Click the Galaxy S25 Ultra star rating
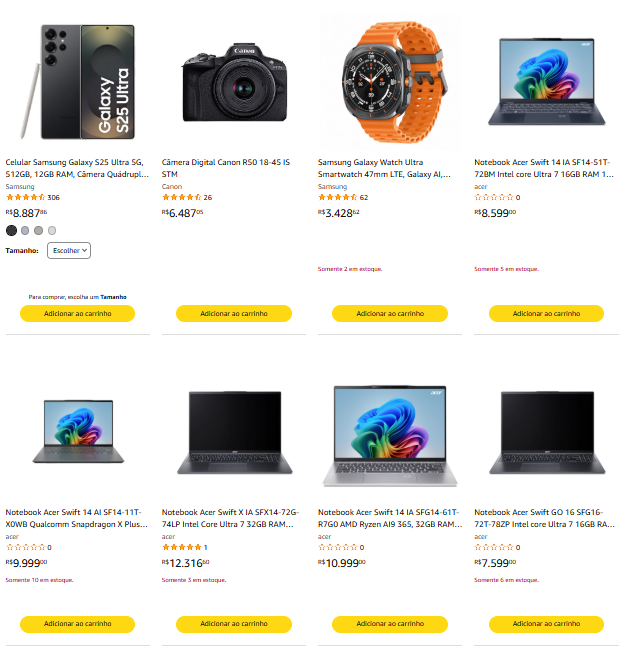The width and height of the screenshot is (633, 660). [25, 197]
